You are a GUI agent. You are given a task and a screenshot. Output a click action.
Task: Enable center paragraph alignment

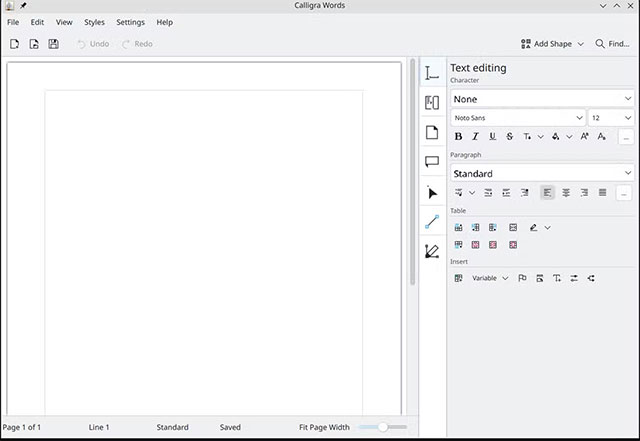click(566, 192)
